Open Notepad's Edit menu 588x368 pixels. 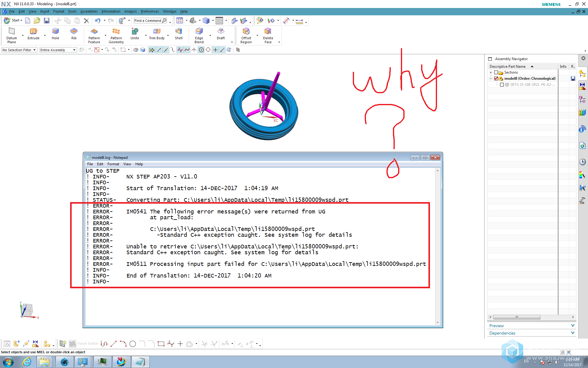[100, 164]
